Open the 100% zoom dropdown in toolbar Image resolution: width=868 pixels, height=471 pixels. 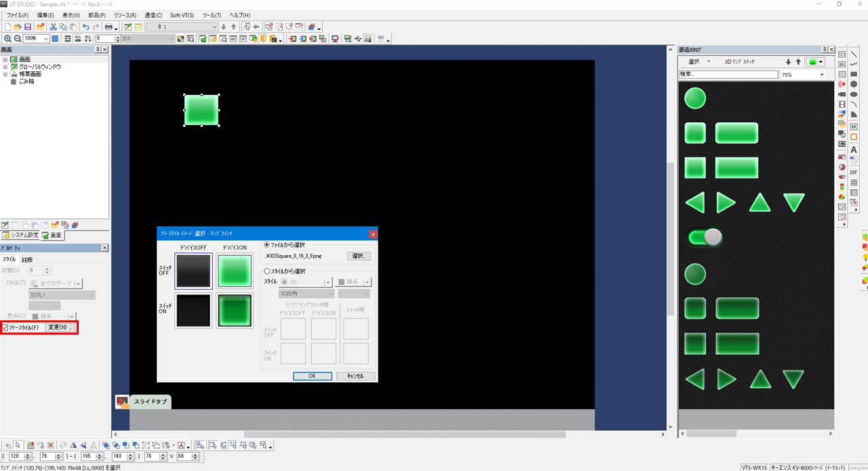point(46,39)
